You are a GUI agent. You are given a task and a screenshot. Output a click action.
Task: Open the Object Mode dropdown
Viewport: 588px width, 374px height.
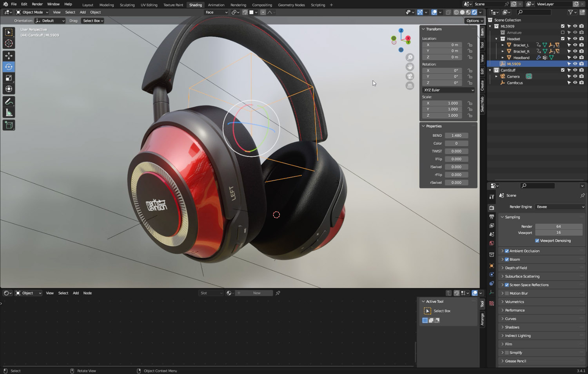[32, 12]
